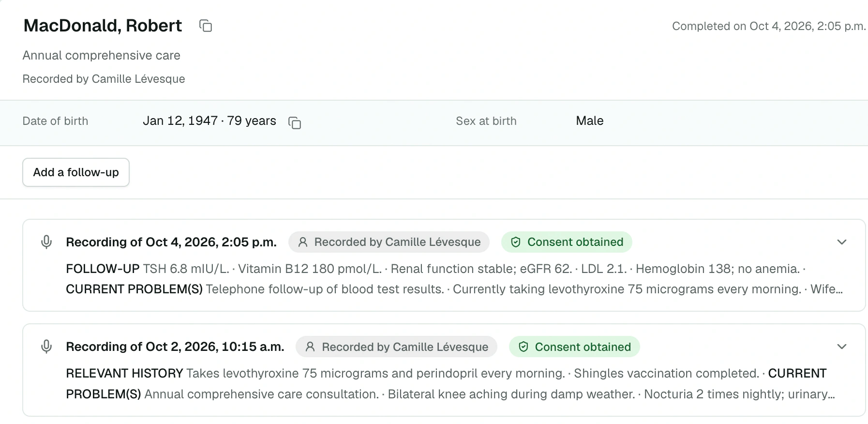Copy the patient name MacDonald, Robert
The width and height of the screenshot is (868, 424).
click(x=206, y=26)
